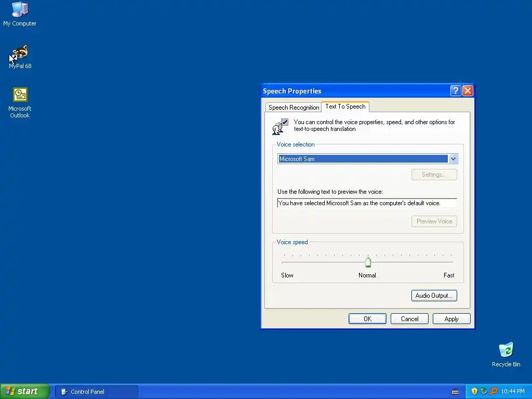Click the help question mark button
532x399 pixels.
(x=455, y=90)
